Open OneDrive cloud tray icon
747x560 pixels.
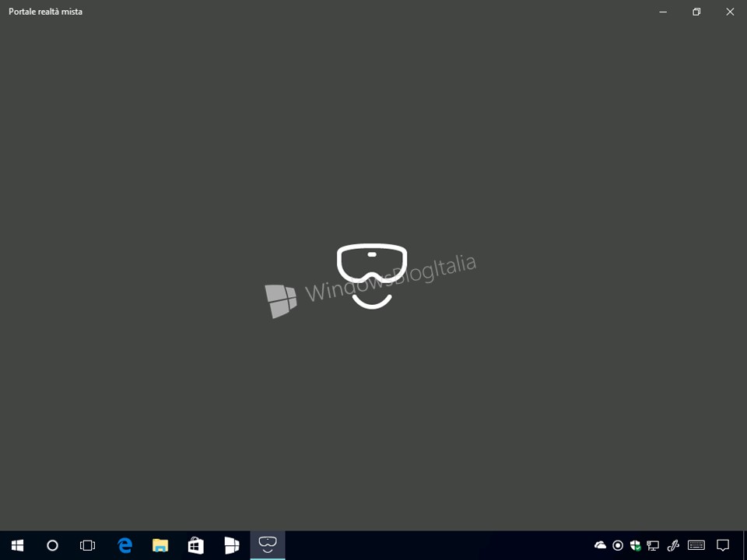click(600, 545)
